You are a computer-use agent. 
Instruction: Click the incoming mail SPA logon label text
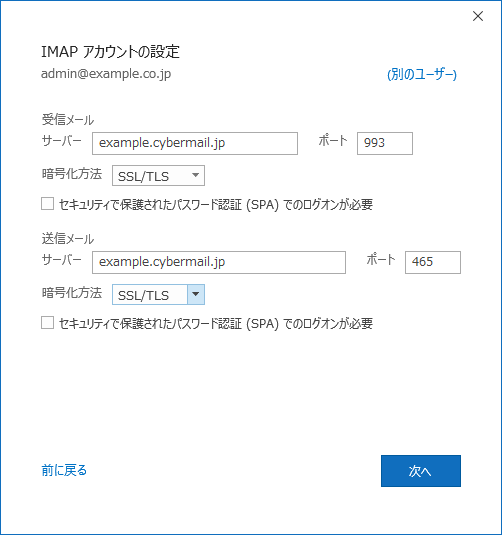216,205
